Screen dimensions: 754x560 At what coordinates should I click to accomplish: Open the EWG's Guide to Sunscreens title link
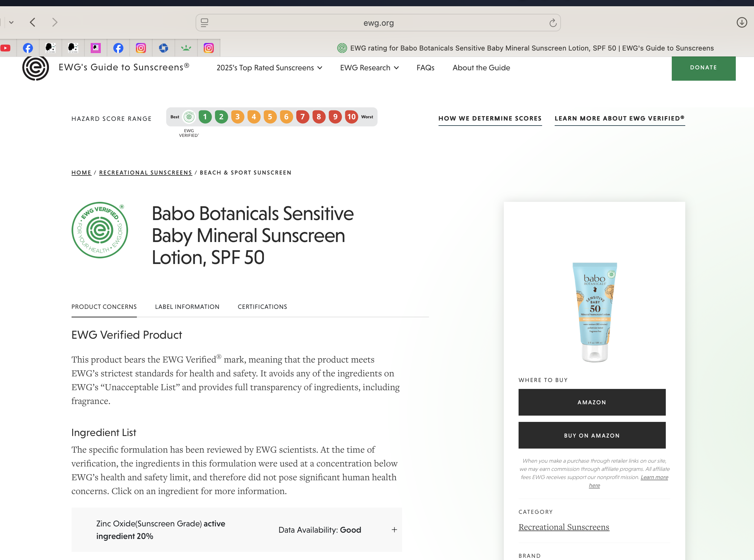tap(124, 67)
